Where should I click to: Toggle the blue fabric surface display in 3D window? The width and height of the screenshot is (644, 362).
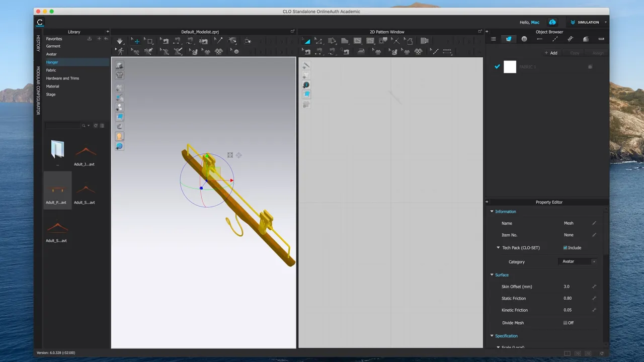119,117
